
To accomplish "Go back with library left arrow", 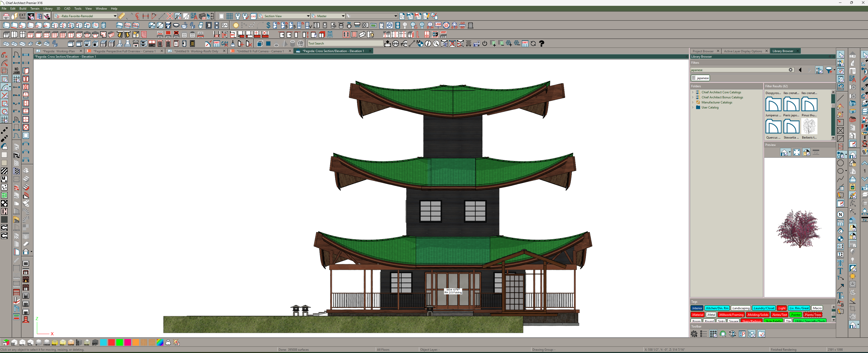I will [800, 70].
